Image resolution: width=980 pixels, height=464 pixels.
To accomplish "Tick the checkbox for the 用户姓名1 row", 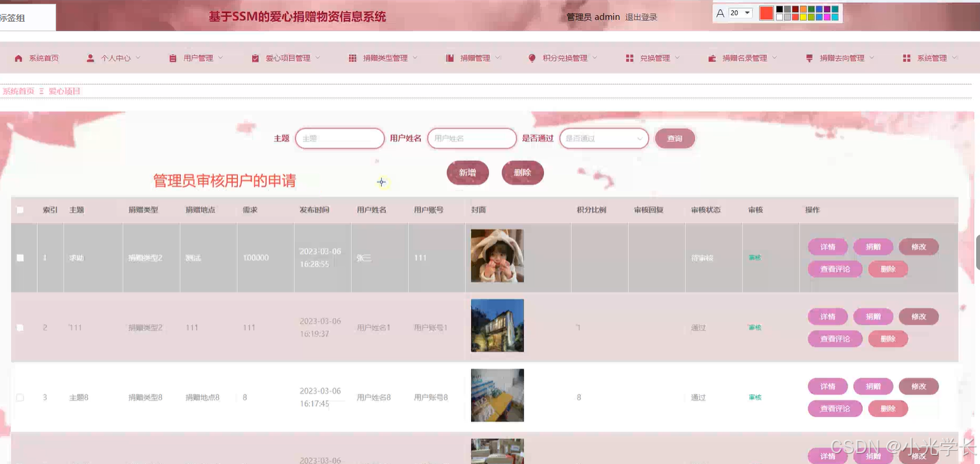I will point(20,328).
